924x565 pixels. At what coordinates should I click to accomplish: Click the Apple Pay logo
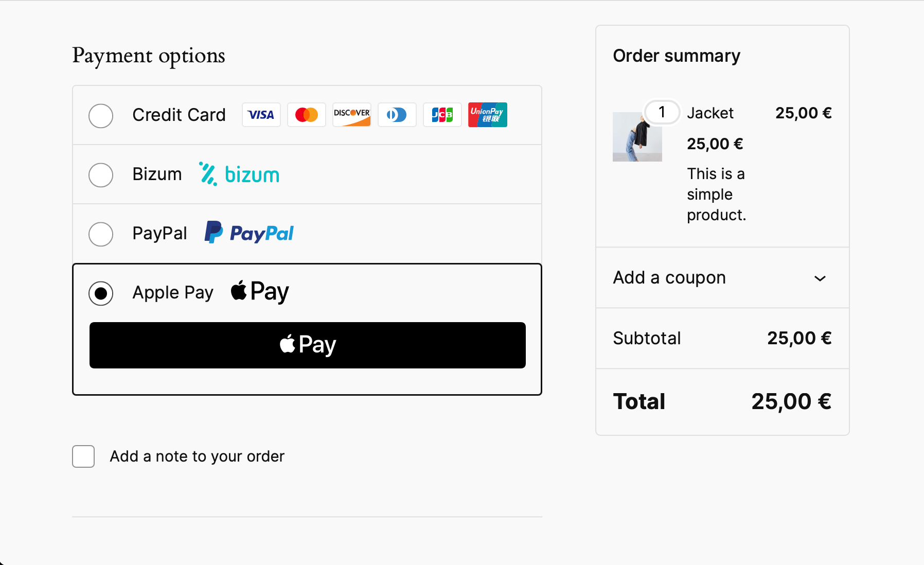259,291
